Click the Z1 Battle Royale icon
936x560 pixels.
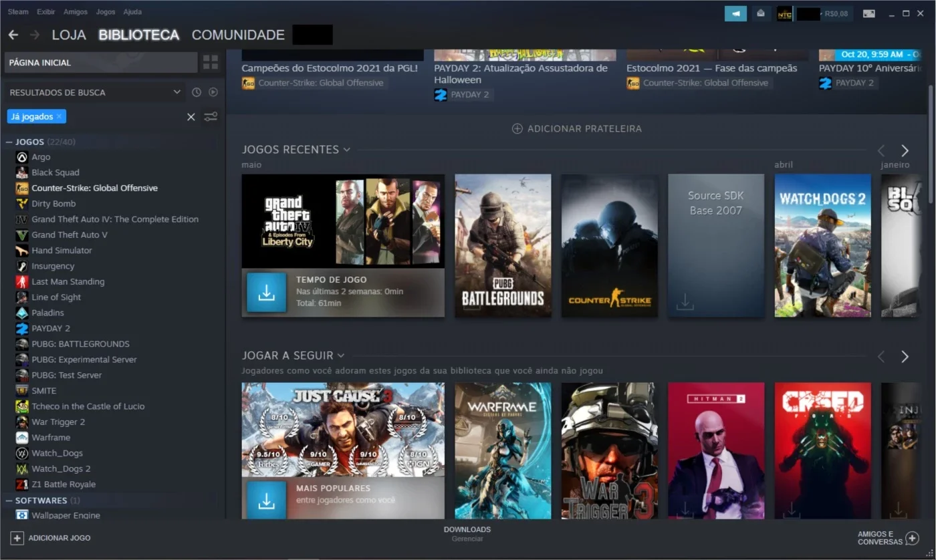22,484
